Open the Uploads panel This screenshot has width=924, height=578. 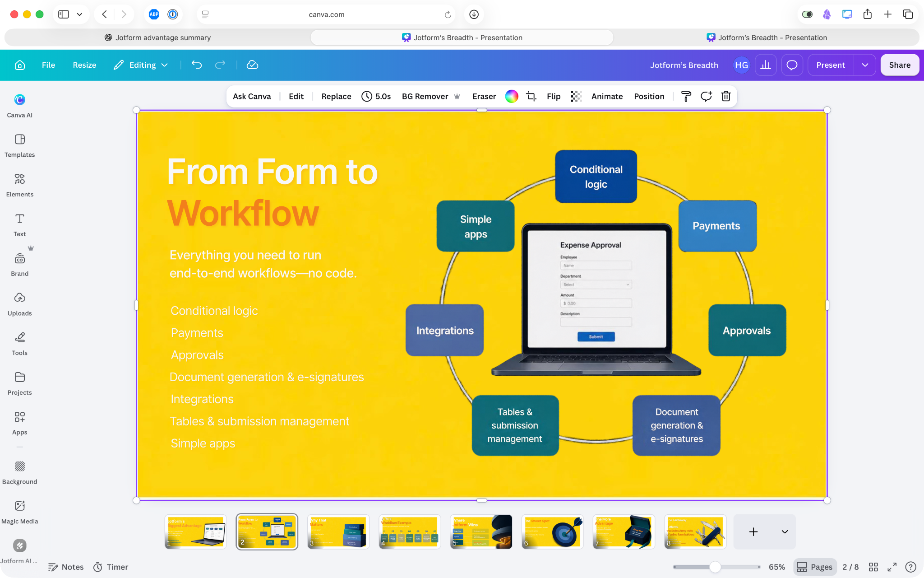pyautogui.click(x=19, y=304)
